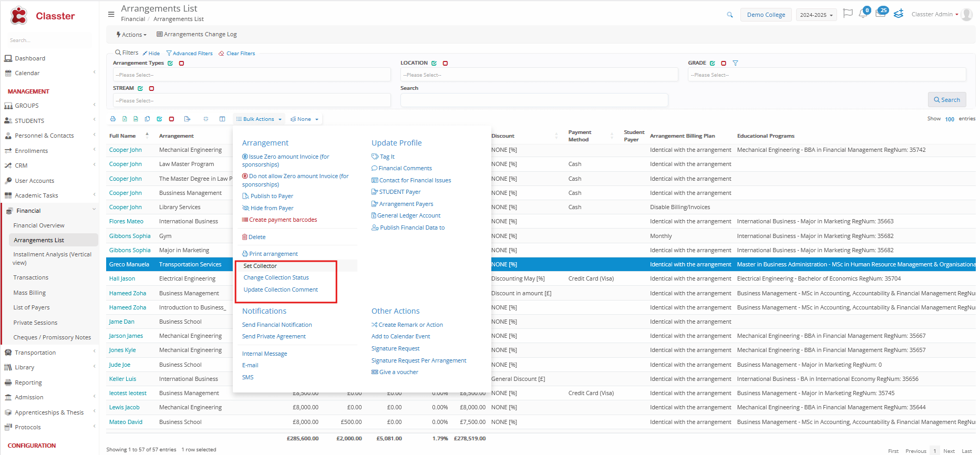The image size is (980, 455).
Task: Open the 2024-2025 academic year dropdown
Action: point(816,15)
